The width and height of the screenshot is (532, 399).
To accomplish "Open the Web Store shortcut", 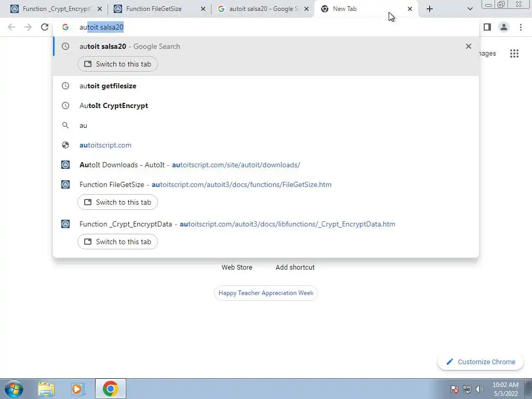I will coord(237,268).
